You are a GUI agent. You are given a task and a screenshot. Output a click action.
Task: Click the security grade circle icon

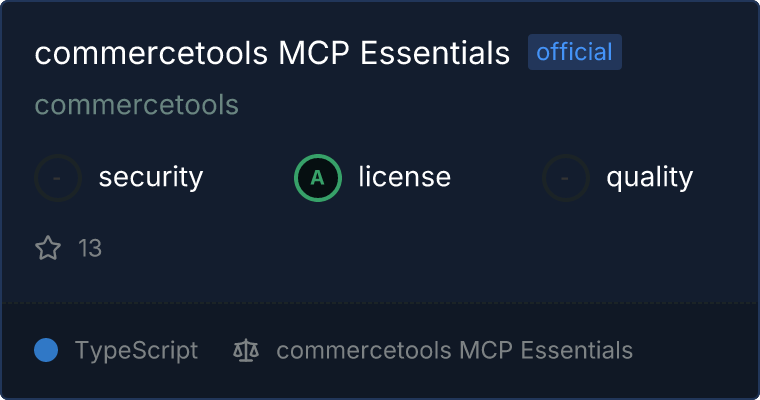[58, 178]
